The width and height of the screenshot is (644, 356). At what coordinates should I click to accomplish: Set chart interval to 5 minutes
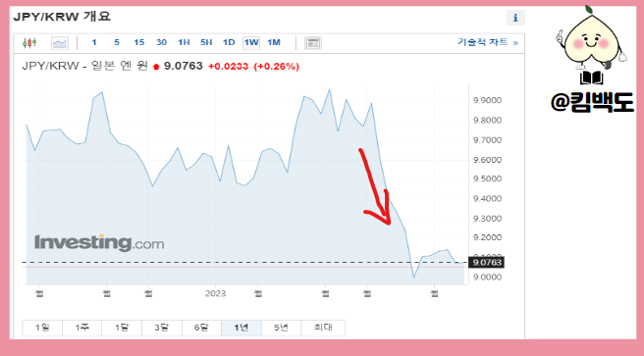(117, 42)
